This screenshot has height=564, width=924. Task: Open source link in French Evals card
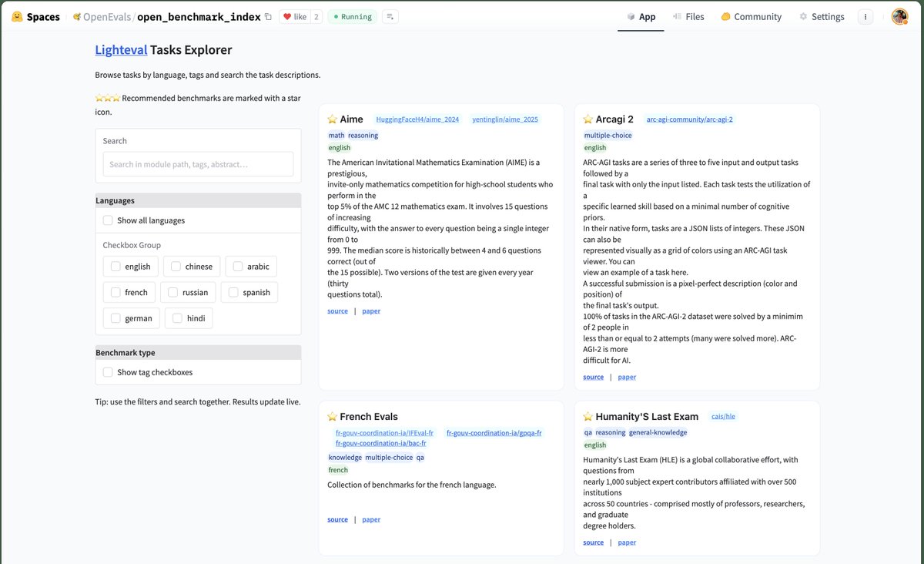[x=337, y=520]
